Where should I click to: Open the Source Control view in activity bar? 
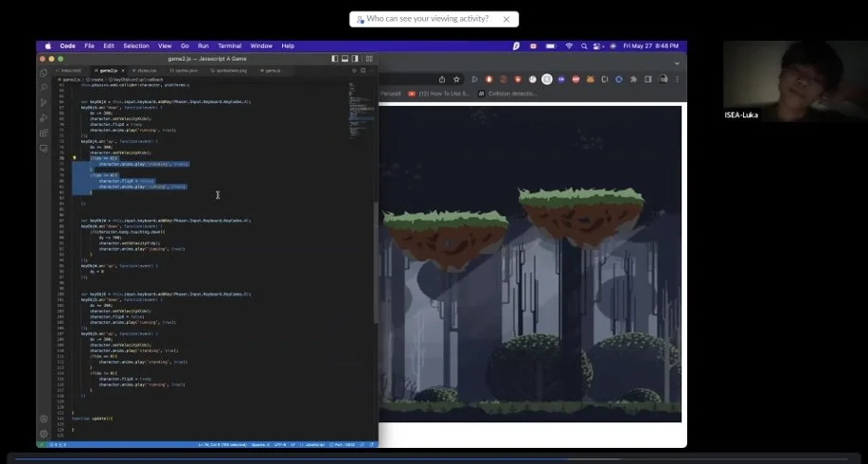click(x=44, y=102)
